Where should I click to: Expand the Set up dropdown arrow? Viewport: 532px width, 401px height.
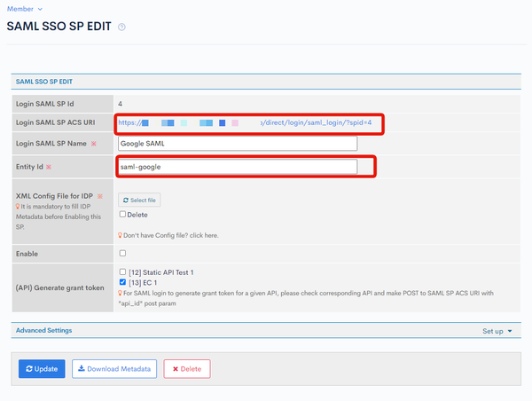coord(510,331)
